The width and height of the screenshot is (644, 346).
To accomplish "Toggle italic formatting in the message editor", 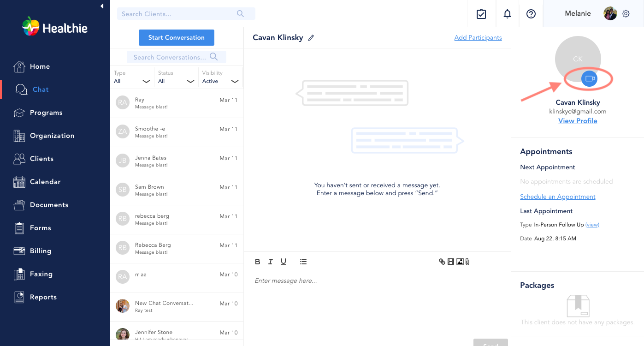I will [x=271, y=262].
